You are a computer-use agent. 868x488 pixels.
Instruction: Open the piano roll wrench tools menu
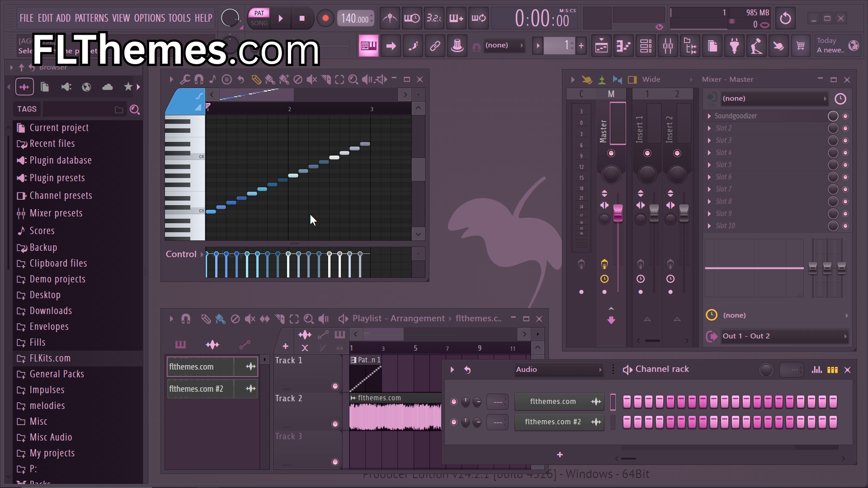pos(184,80)
